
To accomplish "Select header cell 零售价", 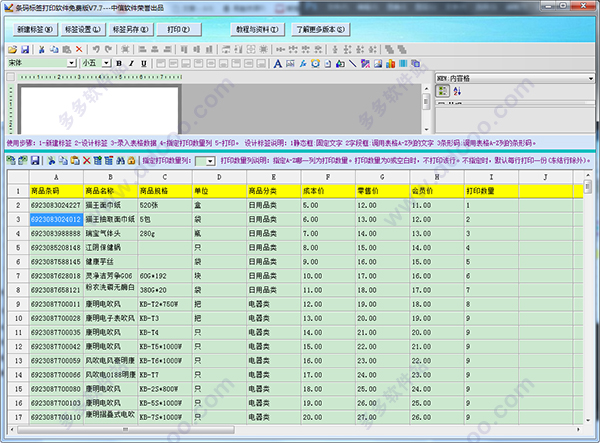I will point(382,191).
